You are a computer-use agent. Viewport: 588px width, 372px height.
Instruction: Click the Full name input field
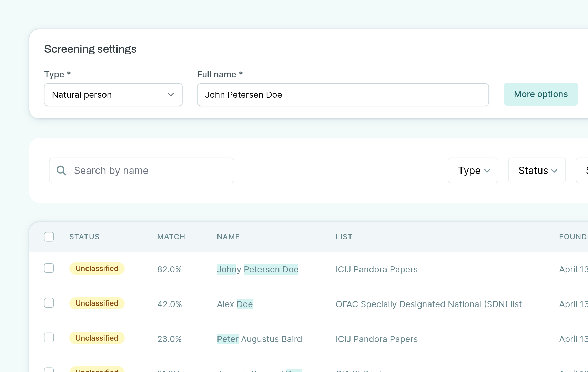pyautogui.click(x=343, y=95)
